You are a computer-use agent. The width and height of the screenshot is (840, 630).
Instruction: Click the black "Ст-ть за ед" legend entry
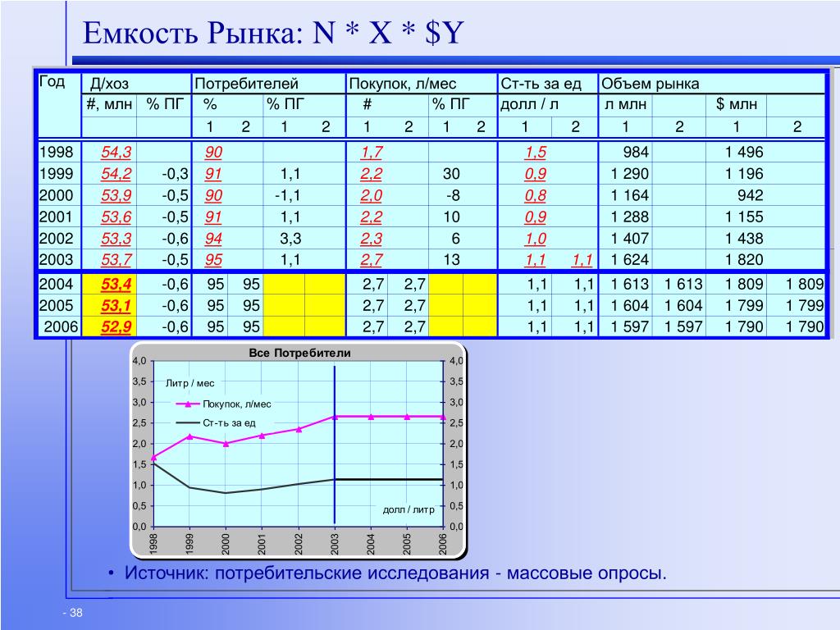[217, 422]
